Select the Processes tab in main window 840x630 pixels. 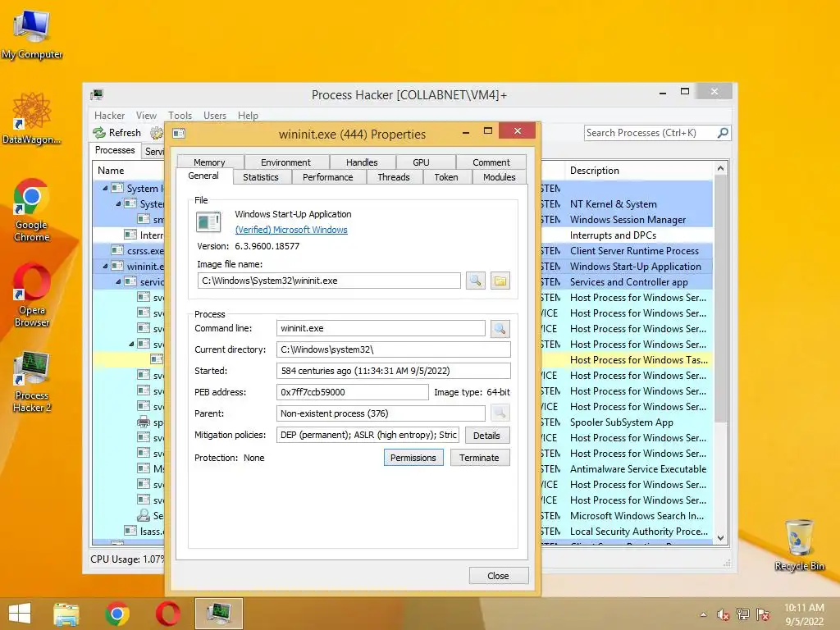[x=115, y=150]
